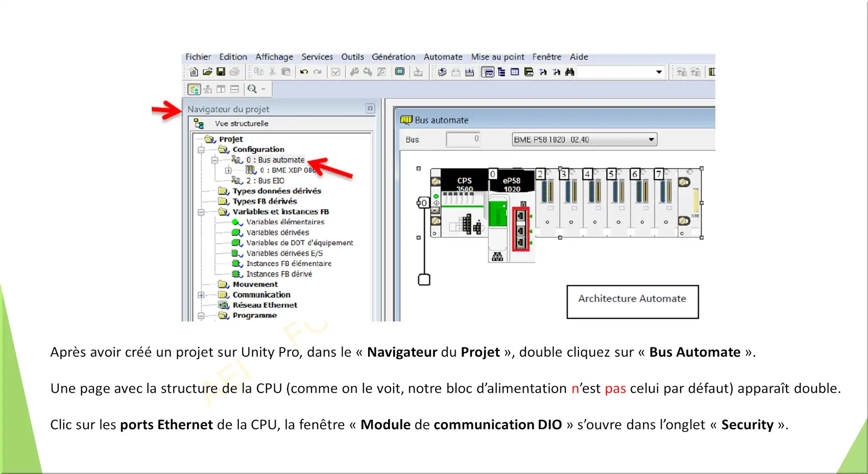The image size is (868, 474).
Task: Select empty rack slot 2
Action: [547, 203]
